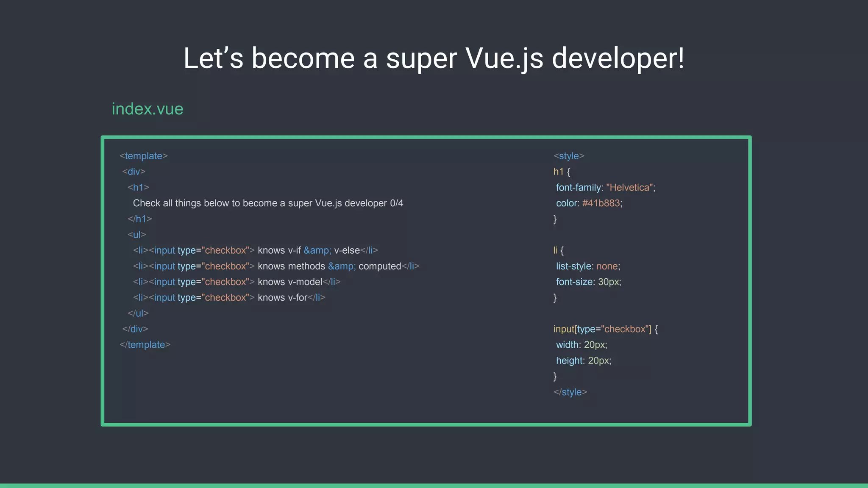Click the slide title 'Let's become a super Vue.js developer!'

[434, 58]
